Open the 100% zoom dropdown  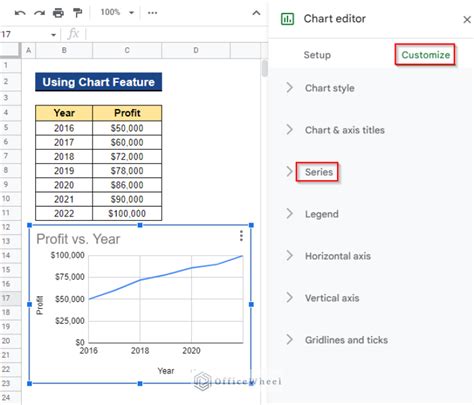[117, 13]
